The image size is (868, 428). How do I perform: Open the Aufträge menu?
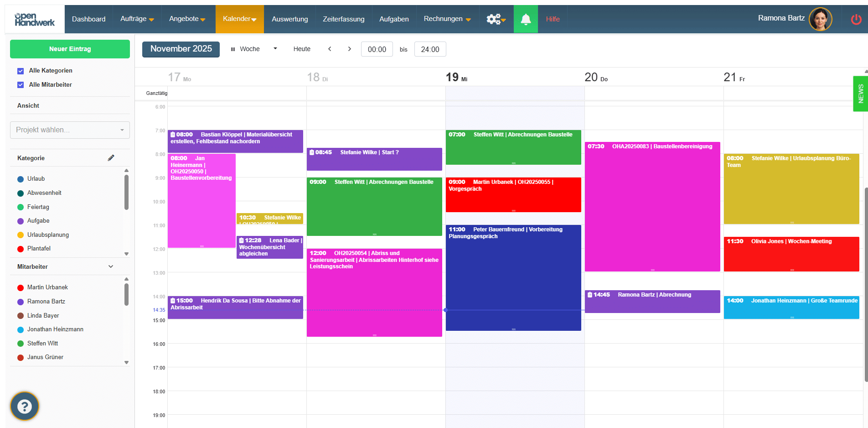[137, 19]
